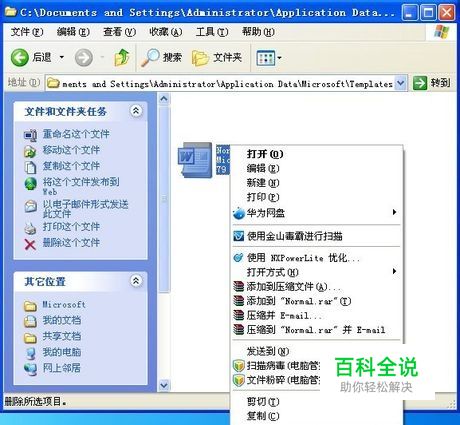
Task: Click the task pane scrollbar down arrow
Action: tap(164, 385)
